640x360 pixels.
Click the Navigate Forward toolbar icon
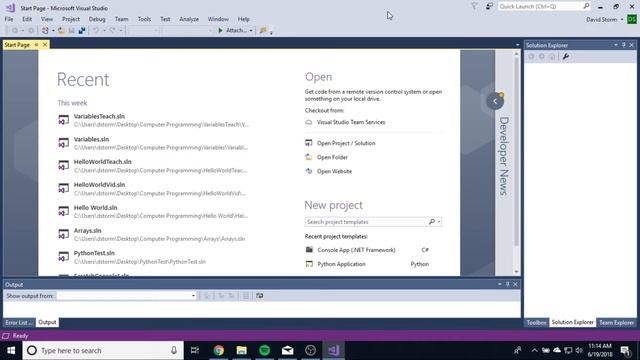[x=31, y=30]
